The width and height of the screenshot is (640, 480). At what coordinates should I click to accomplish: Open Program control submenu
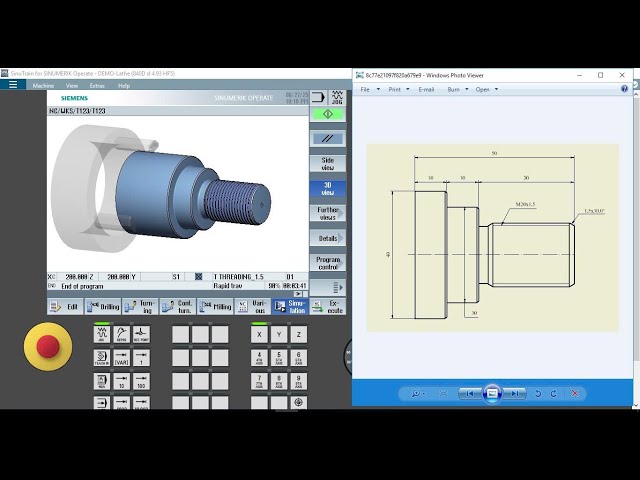[x=328, y=263]
